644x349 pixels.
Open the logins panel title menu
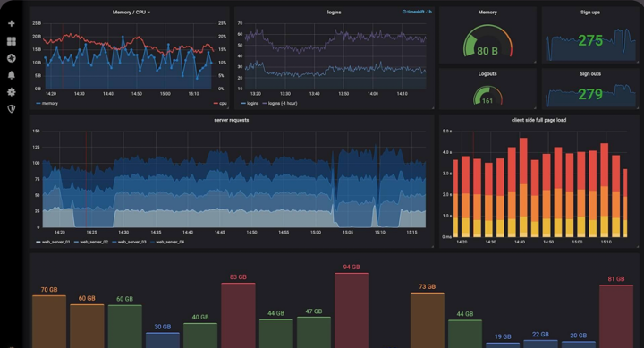pos(334,13)
